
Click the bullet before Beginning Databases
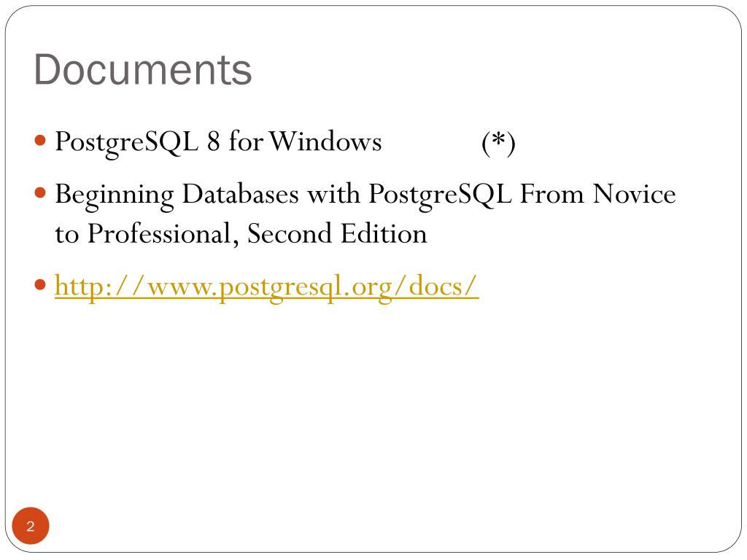(x=41, y=192)
